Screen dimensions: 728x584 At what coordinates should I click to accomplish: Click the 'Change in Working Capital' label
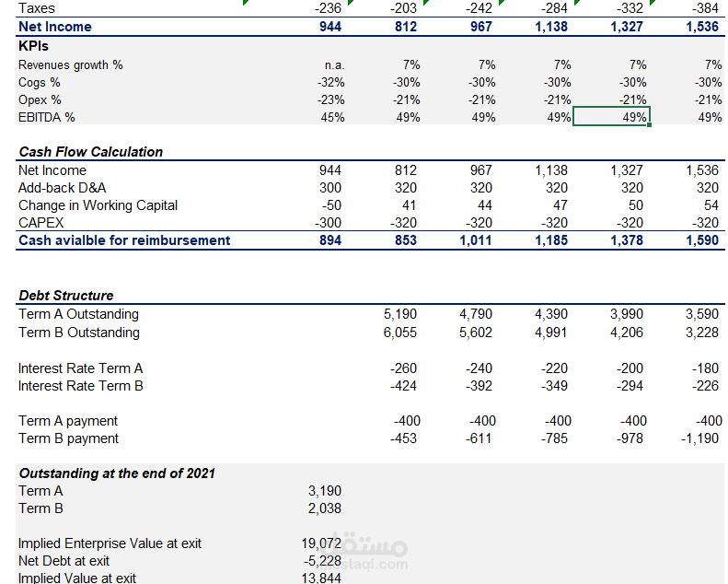click(x=98, y=205)
